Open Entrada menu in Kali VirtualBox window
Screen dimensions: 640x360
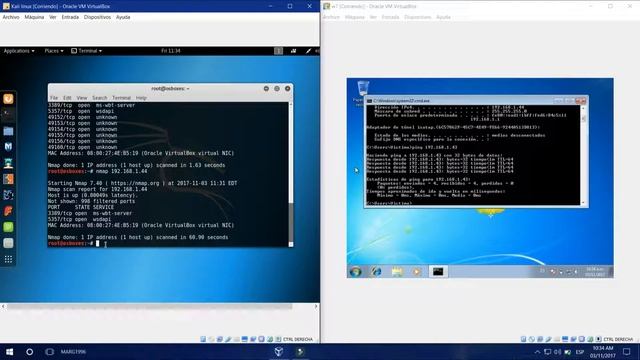tap(70, 17)
